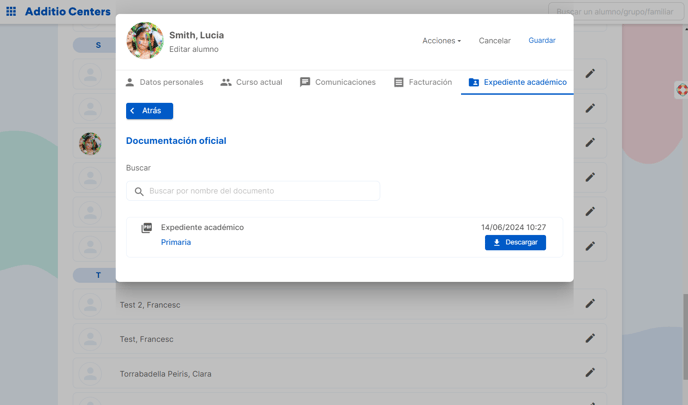Go back with the Atrás button
The width and height of the screenshot is (688, 405).
point(150,111)
